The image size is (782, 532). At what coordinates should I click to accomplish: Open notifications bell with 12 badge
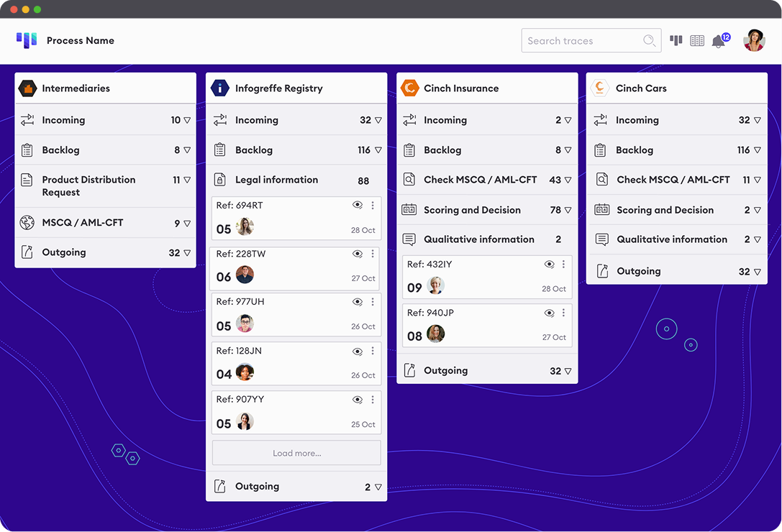720,40
